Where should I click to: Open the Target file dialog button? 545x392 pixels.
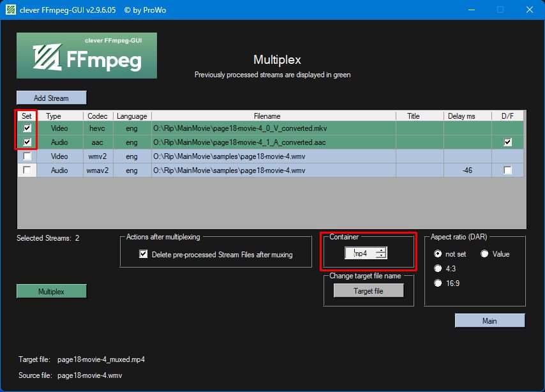point(368,290)
